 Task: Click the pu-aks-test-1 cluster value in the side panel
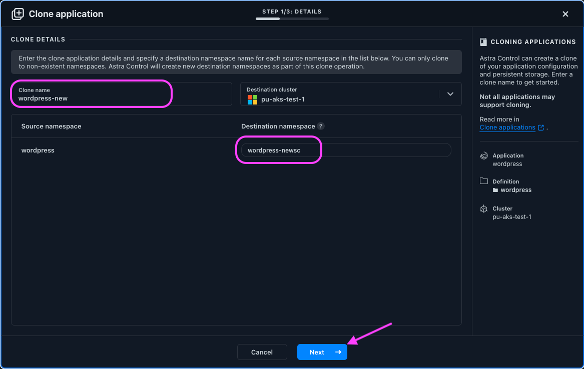512,217
